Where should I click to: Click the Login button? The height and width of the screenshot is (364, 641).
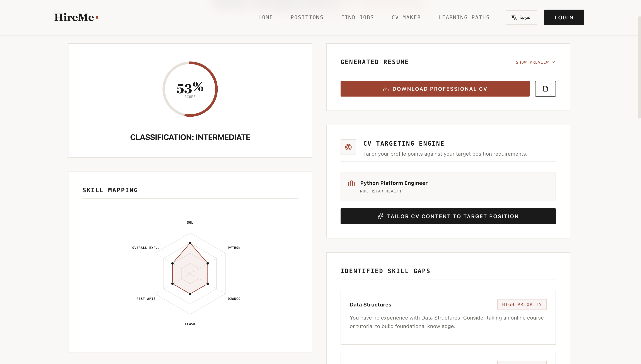click(564, 17)
